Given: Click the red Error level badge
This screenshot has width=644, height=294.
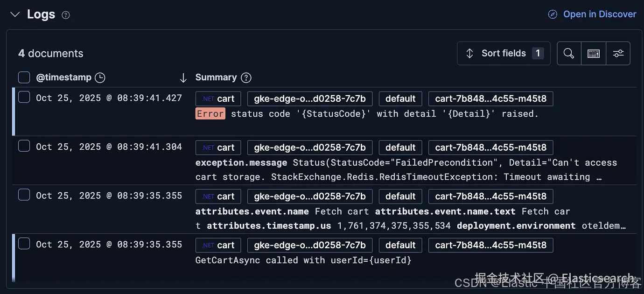Looking at the screenshot, I should (210, 113).
